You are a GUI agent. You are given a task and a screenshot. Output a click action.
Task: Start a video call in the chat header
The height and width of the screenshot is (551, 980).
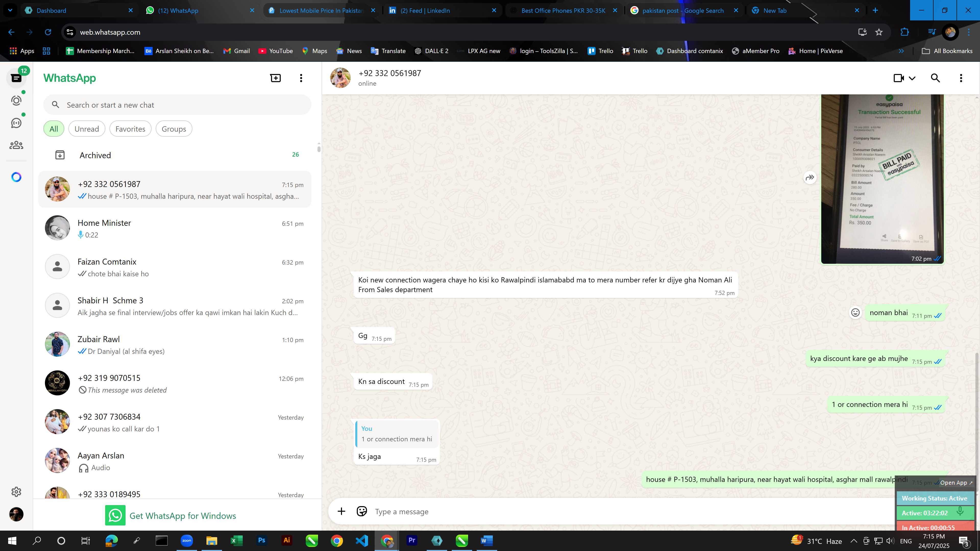[x=899, y=78]
